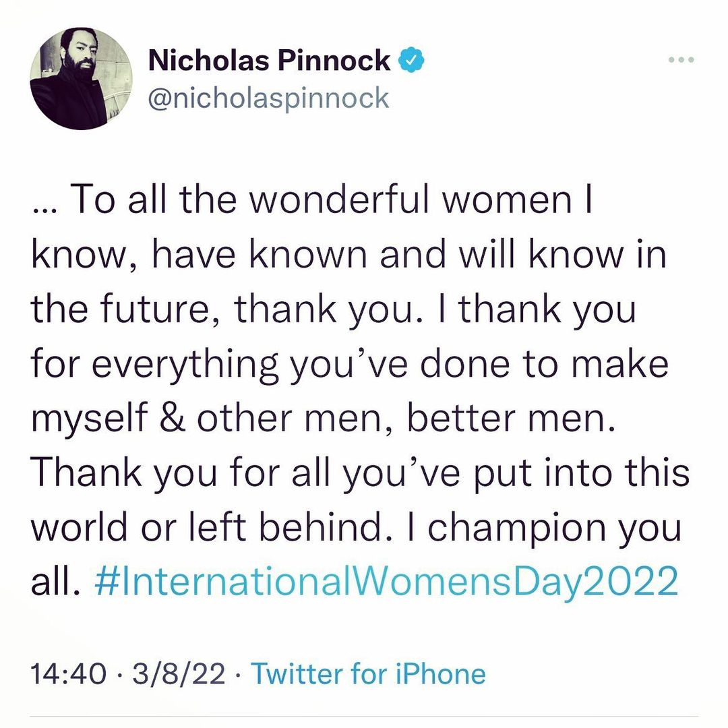Open the #InternationalWomensDay2022 hashtag

tap(386, 580)
